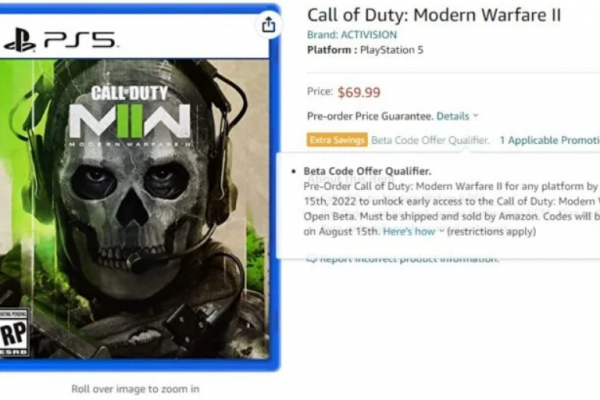Click the $69.99 price
This screenshot has width=600, height=400.
tap(359, 92)
